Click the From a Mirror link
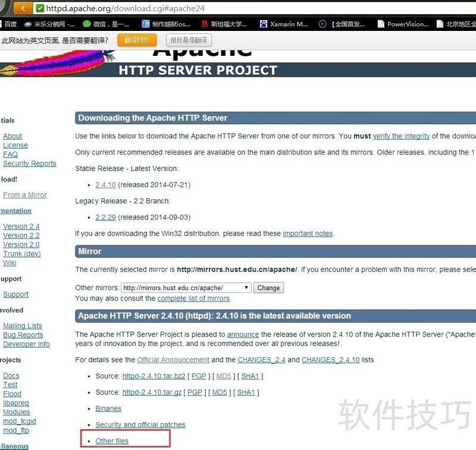The image size is (476, 450). 25,194
